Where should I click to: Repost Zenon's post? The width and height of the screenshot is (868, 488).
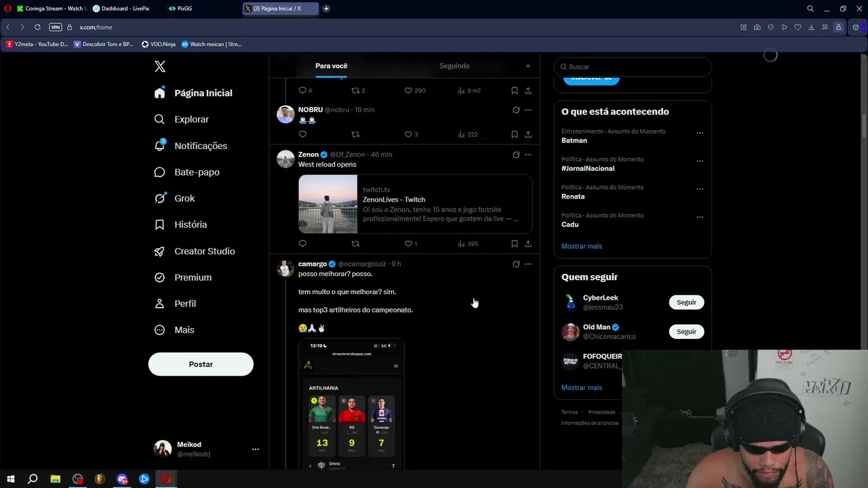point(355,243)
